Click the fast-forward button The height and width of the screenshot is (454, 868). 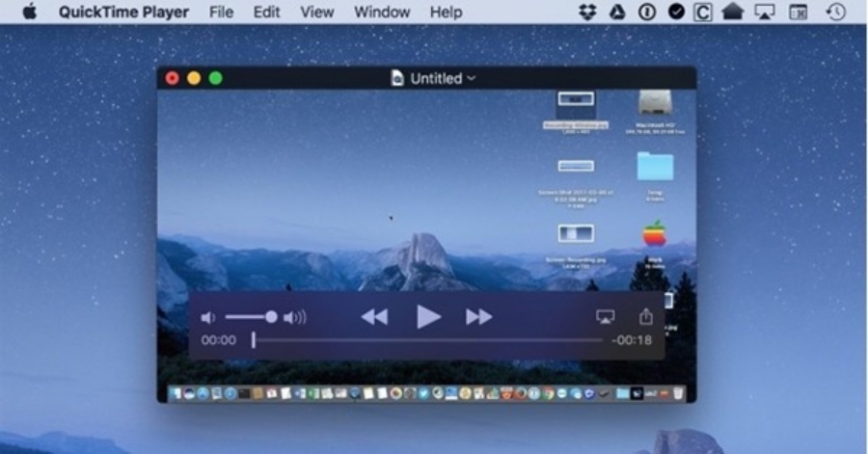[x=478, y=317]
